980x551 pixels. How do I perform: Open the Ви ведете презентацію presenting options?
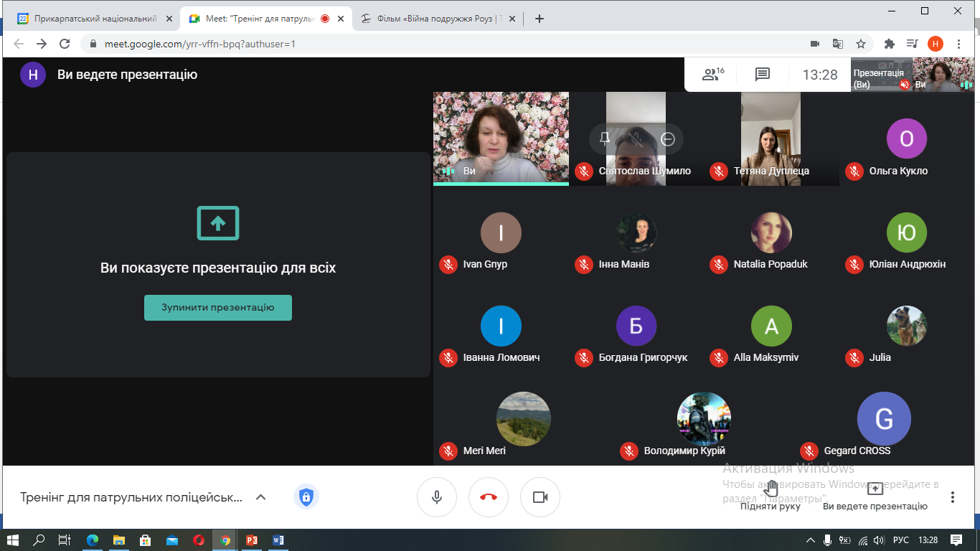click(875, 496)
